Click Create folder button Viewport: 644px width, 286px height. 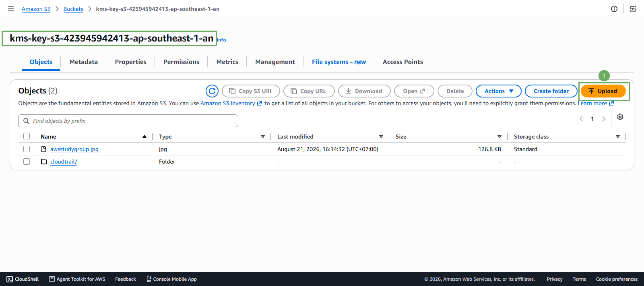pos(551,91)
